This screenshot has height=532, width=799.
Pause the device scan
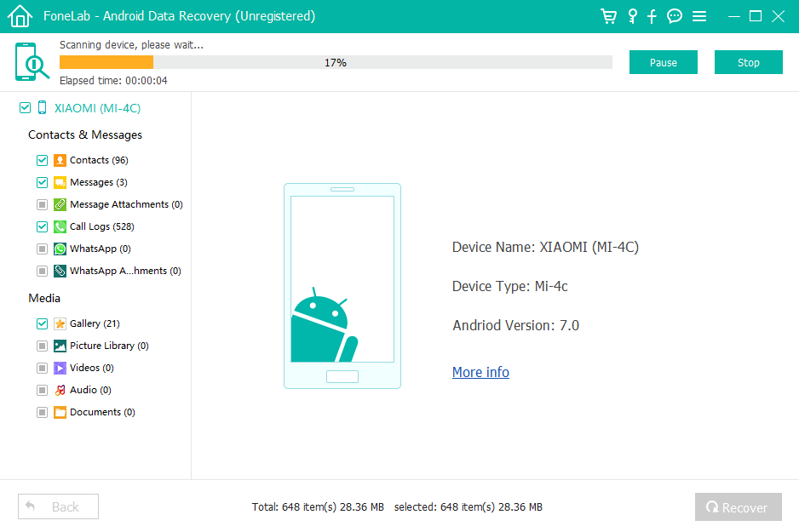[663, 61]
